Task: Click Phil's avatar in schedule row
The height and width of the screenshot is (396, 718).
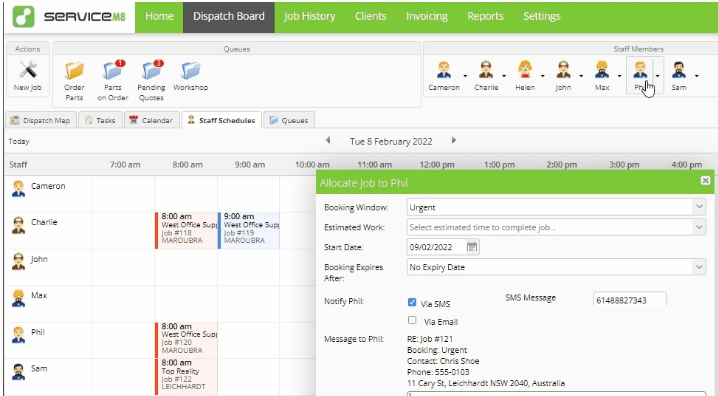Action: point(18,335)
